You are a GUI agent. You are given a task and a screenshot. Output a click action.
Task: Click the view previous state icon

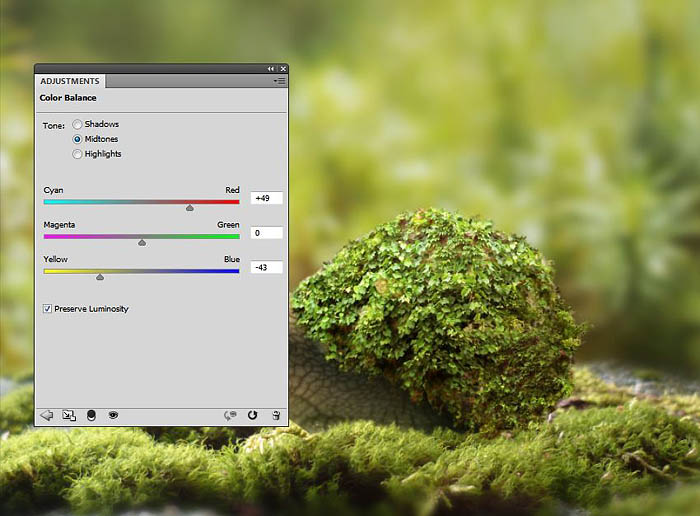231,415
